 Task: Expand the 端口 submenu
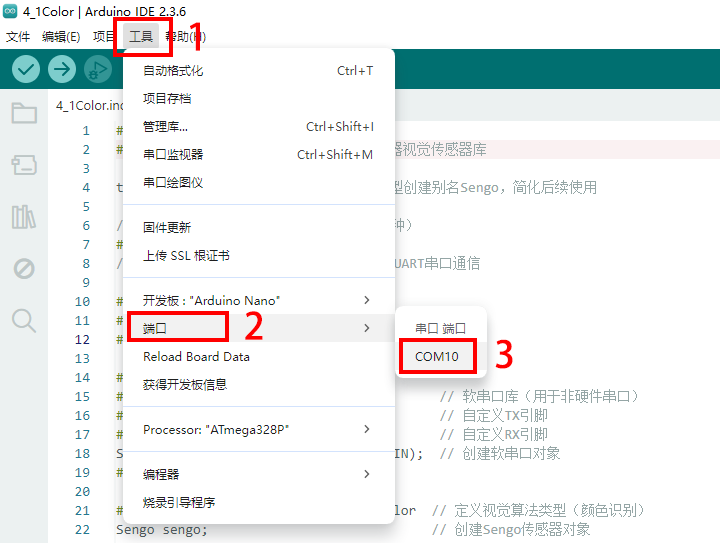click(x=259, y=328)
